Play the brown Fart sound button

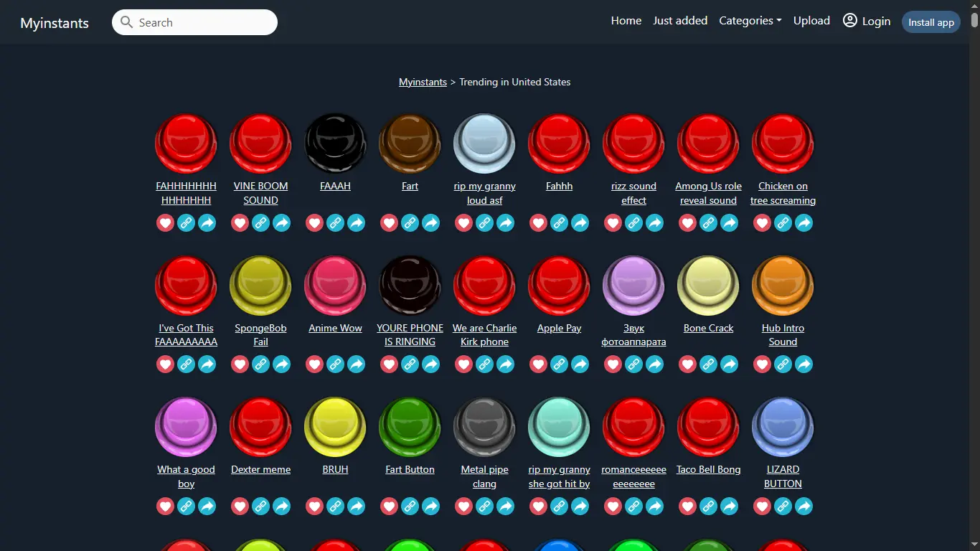click(x=410, y=143)
